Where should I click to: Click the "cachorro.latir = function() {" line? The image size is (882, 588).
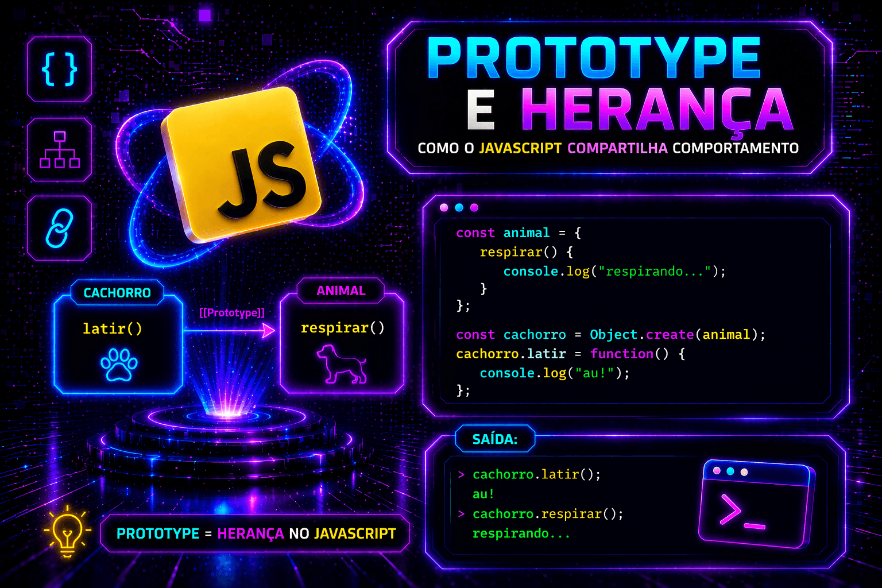[x=571, y=354]
